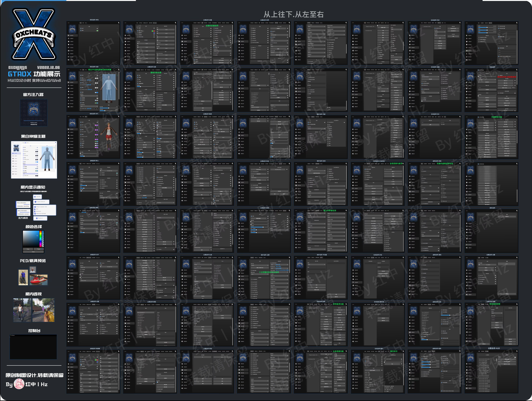Tick the Type outline checkbox in NPC panel
Viewport: 532px width, 401px height.
point(81,132)
